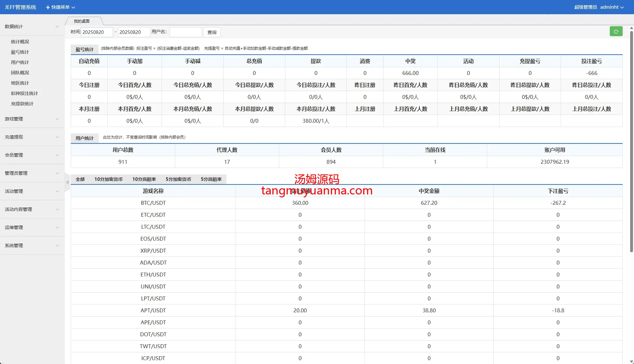This screenshot has height=364, width=634.
Task: Switch to the 5分高赔率 tab
Action: pos(211,179)
